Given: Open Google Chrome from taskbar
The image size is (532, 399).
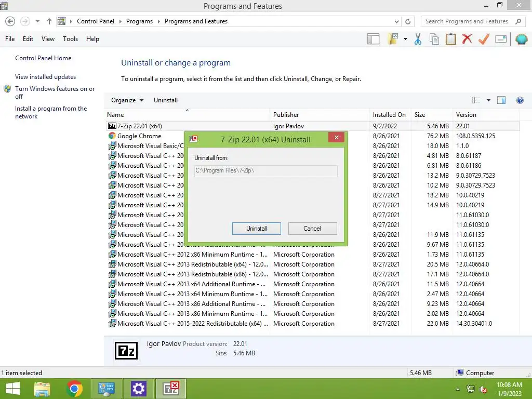Looking at the screenshot, I should [74, 389].
